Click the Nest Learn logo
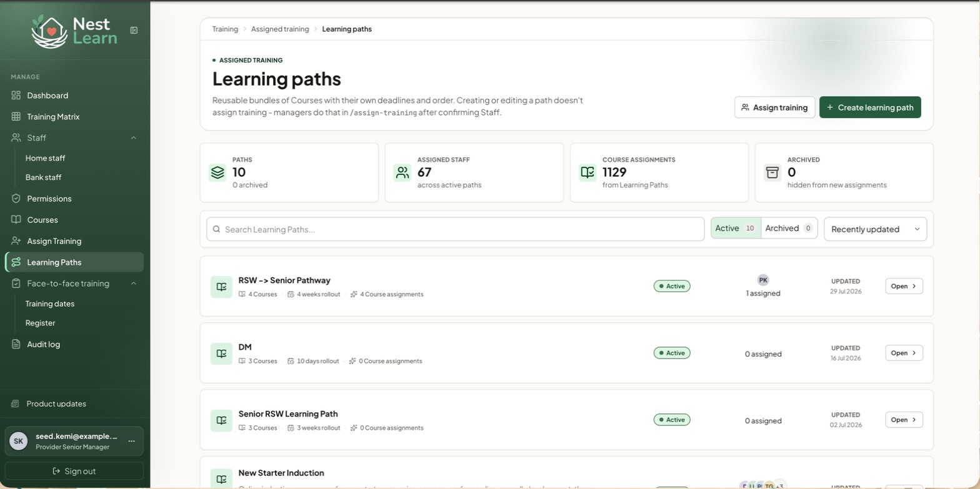Image resolution: width=980 pixels, height=489 pixels. (74, 31)
